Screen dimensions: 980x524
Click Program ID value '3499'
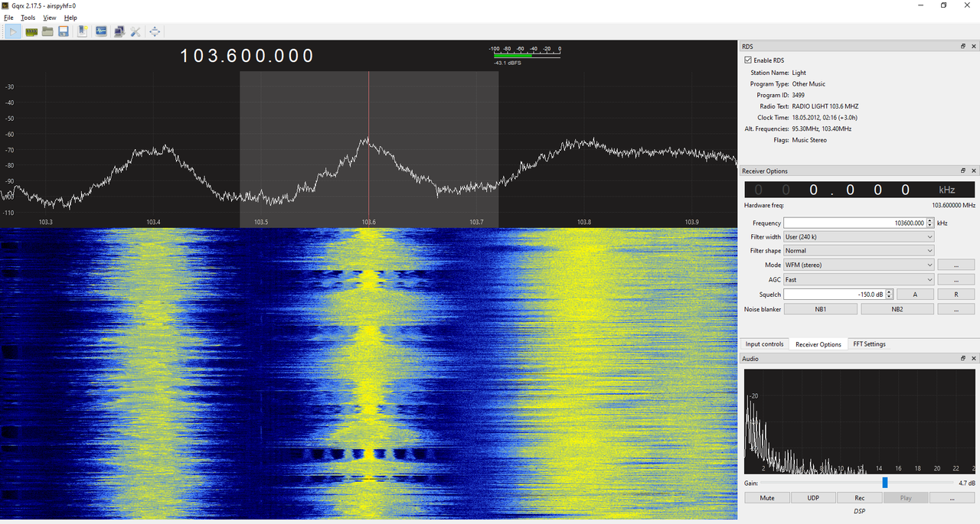coord(798,95)
